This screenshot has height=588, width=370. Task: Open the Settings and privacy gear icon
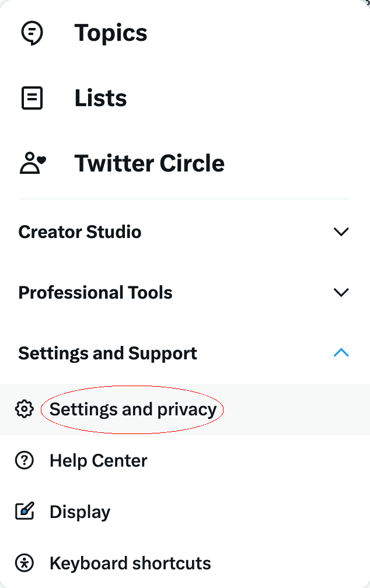24,409
